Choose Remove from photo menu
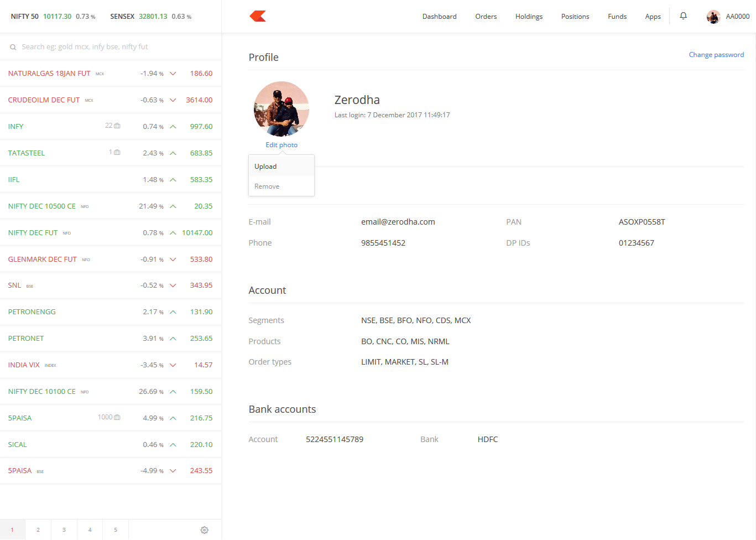 [x=281, y=186]
